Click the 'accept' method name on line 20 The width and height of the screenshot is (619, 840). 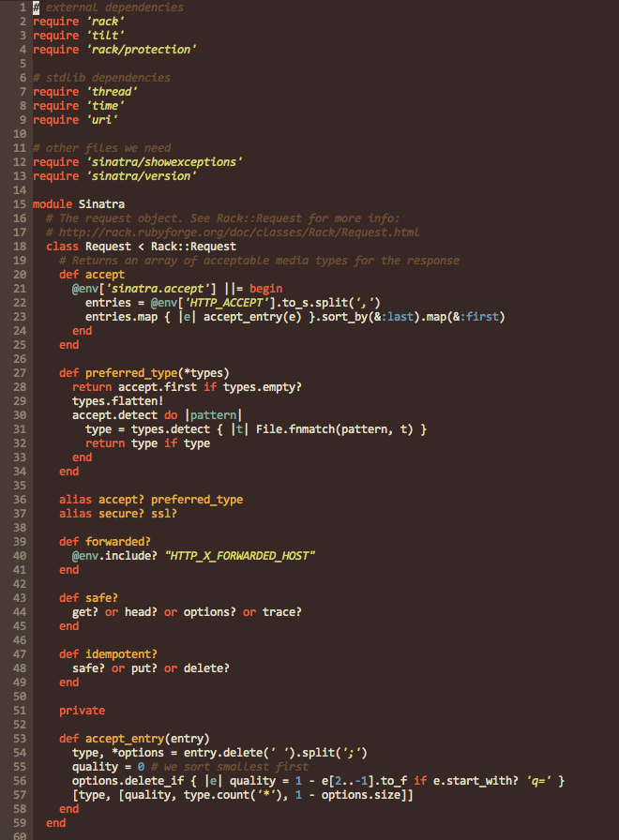click(105, 275)
